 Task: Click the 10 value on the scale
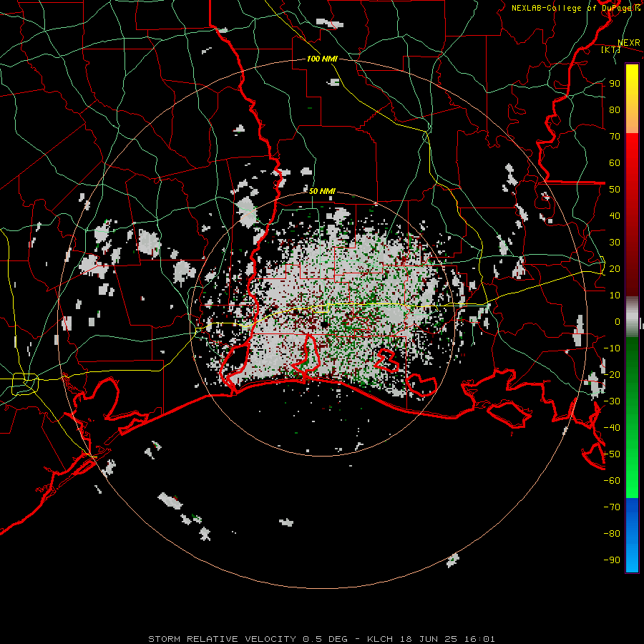[x=615, y=296]
